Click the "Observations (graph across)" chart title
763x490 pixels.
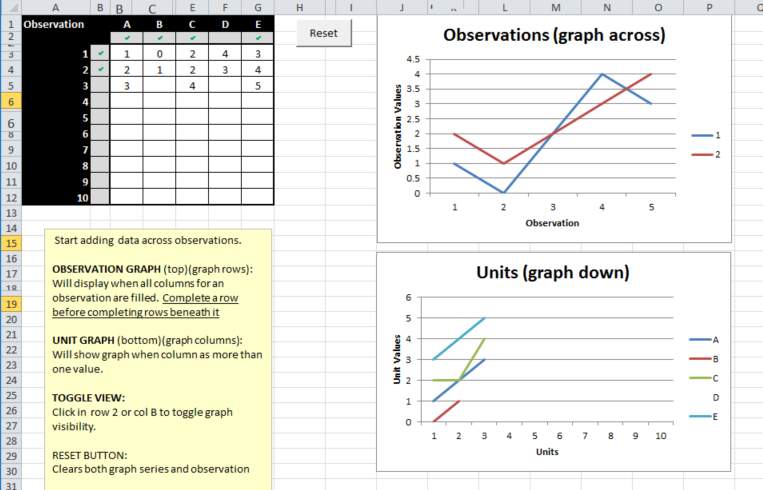click(x=554, y=36)
